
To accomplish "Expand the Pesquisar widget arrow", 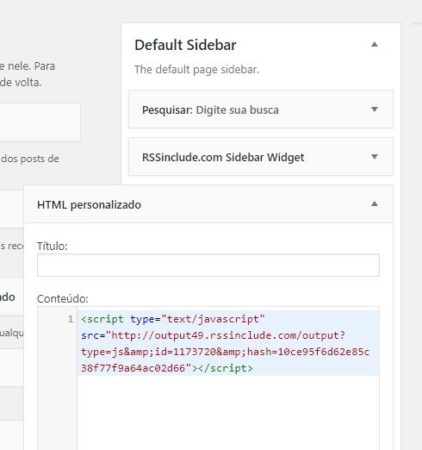I will click(x=374, y=109).
